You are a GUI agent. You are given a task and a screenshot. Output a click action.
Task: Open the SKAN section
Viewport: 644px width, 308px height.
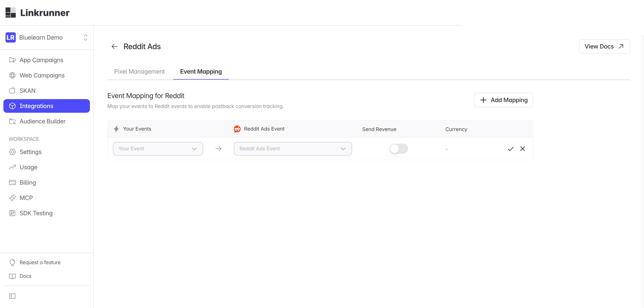pos(46,90)
